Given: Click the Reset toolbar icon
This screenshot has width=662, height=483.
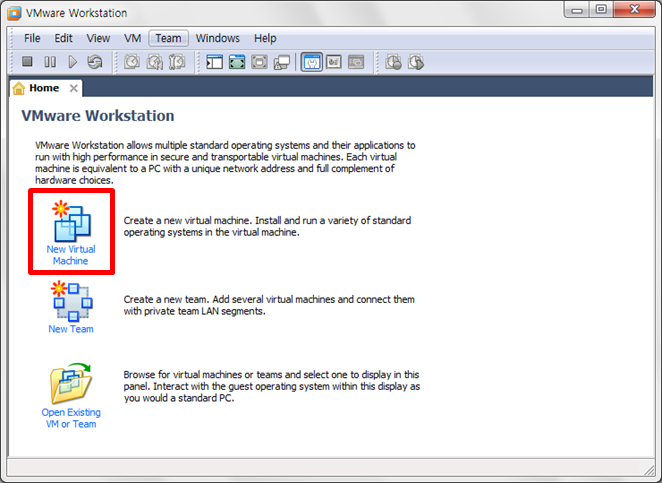Looking at the screenshot, I should pyautogui.click(x=95, y=62).
